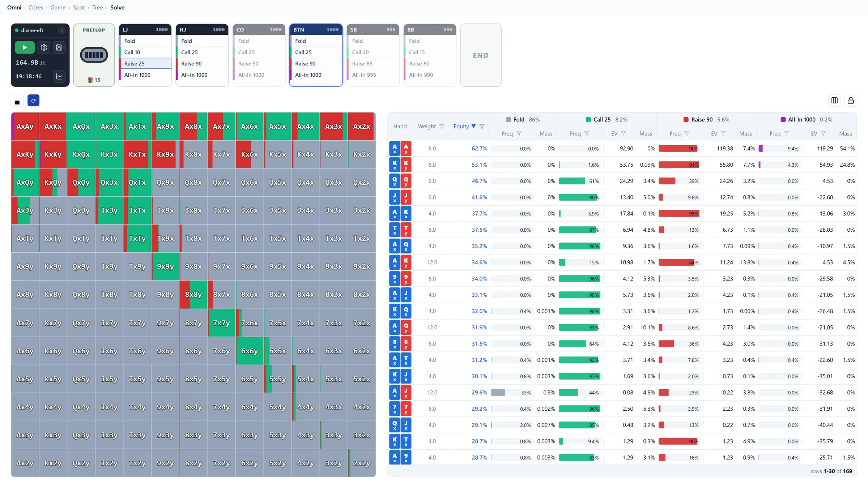Screen dimensions: 868x488
Task: Click Fold 86% legend swatch
Action: [508, 120]
